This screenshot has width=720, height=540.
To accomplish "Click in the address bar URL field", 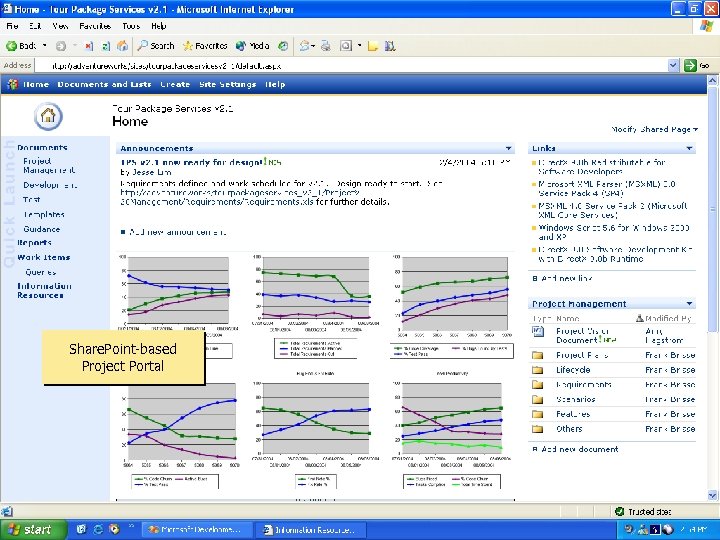I will click(351, 66).
